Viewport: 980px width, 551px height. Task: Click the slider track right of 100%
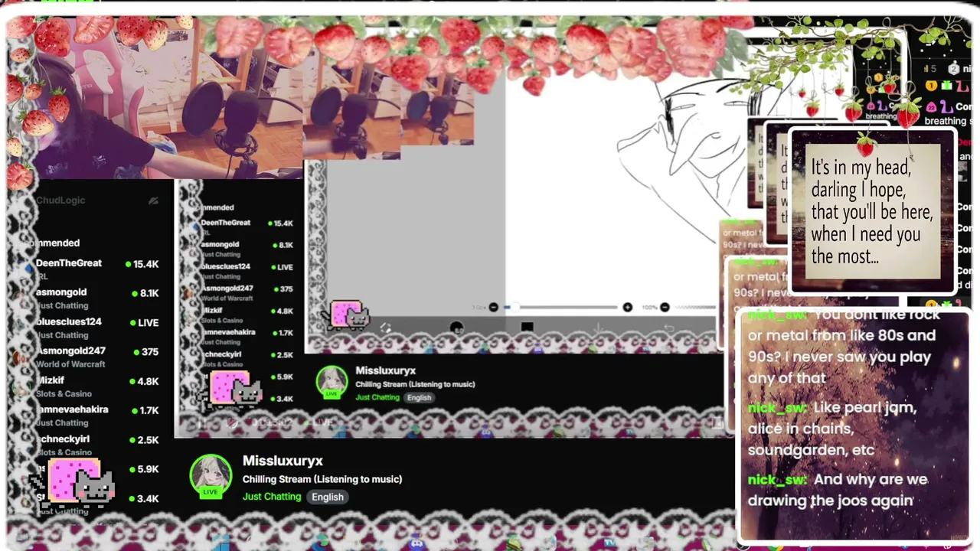pyautogui.click(x=695, y=307)
